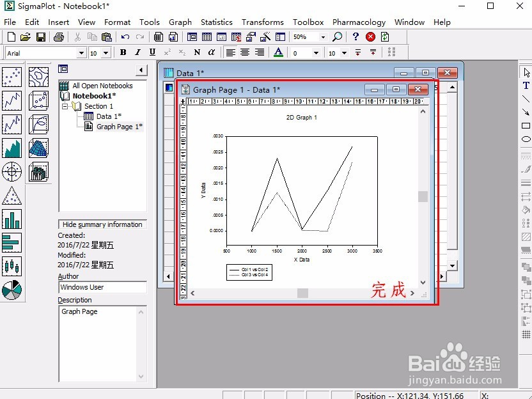The image size is (532, 399).
Task: Toggle underline formatting
Action: 152,52
